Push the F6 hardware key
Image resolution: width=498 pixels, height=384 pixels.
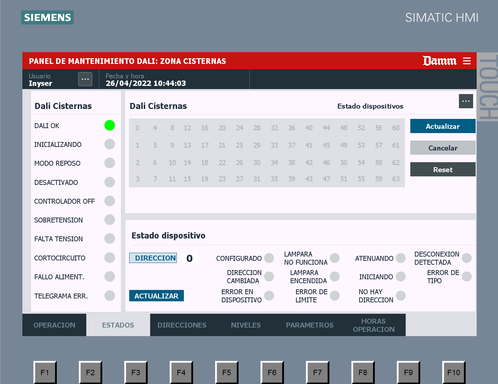pyautogui.click(x=272, y=372)
